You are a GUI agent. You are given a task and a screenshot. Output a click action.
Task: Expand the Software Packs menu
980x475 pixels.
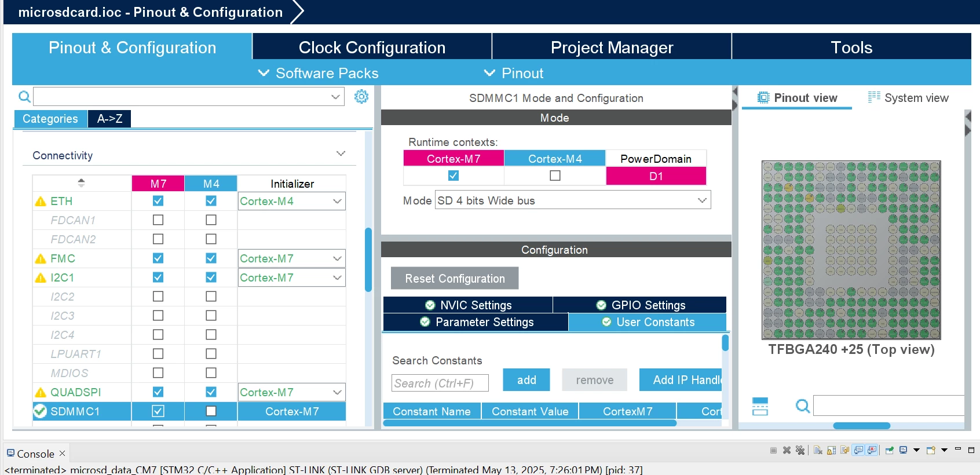click(319, 73)
